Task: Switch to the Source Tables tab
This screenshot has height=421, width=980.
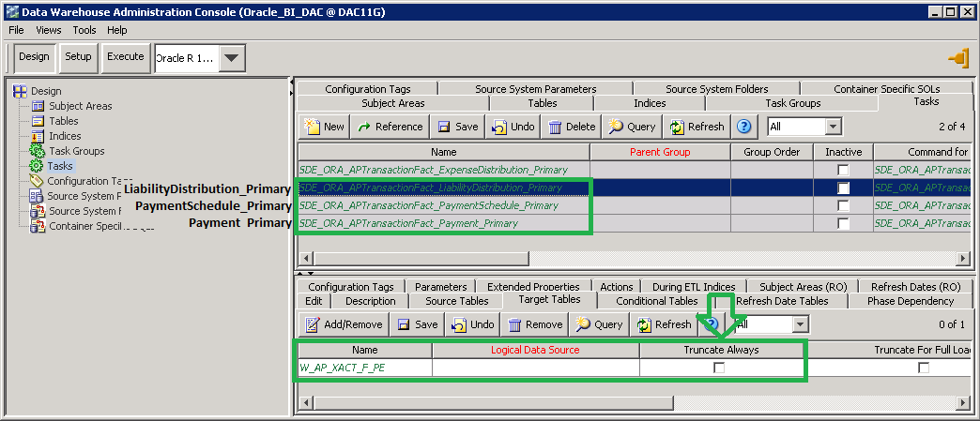Action: click(x=457, y=301)
